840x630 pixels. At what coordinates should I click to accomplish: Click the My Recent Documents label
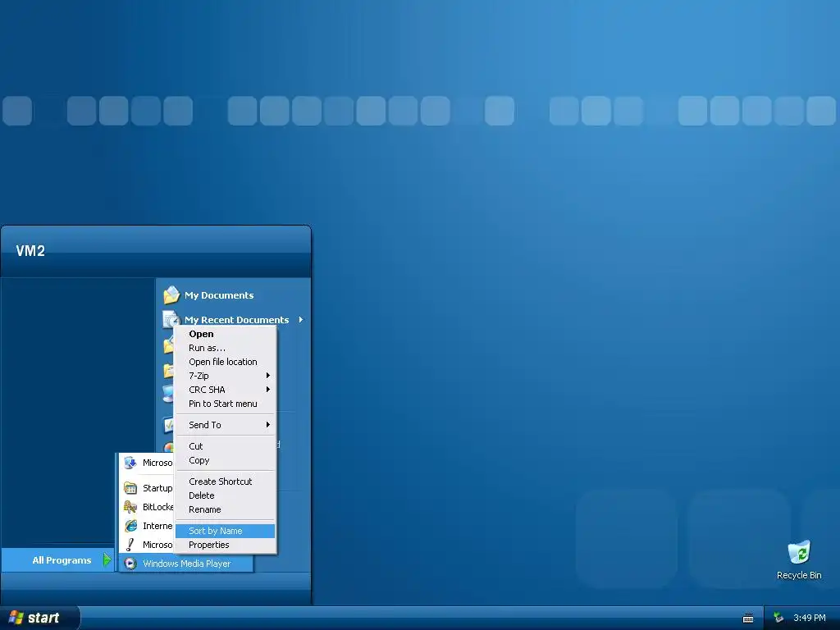(237, 320)
